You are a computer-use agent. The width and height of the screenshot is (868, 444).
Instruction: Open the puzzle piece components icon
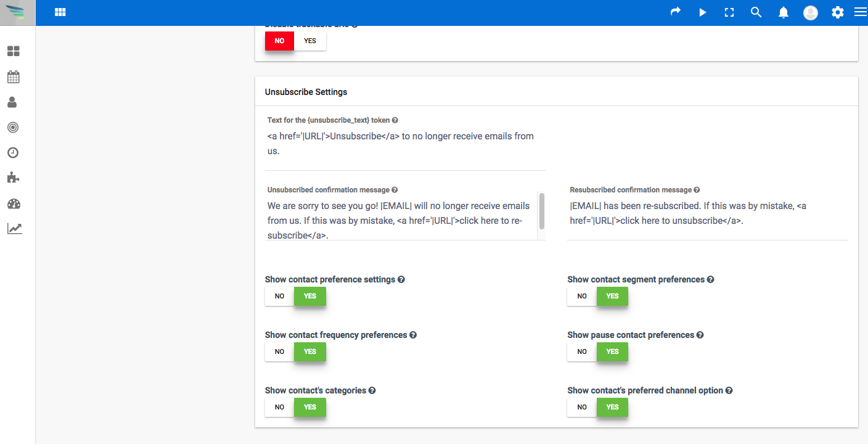click(x=13, y=178)
